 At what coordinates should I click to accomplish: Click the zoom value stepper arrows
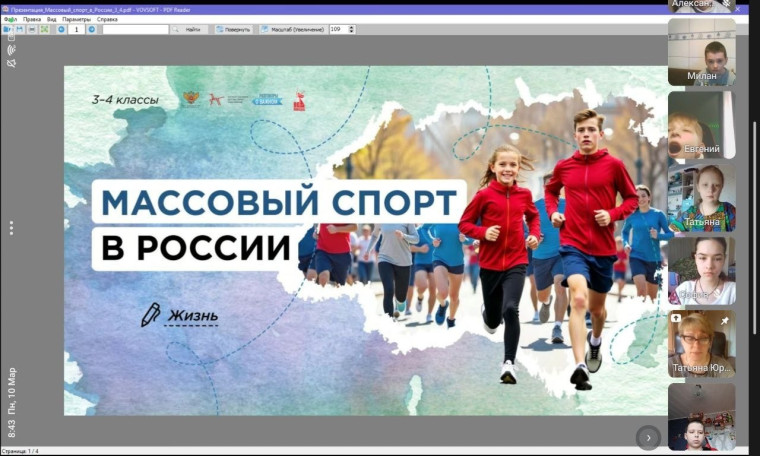[352, 30]
